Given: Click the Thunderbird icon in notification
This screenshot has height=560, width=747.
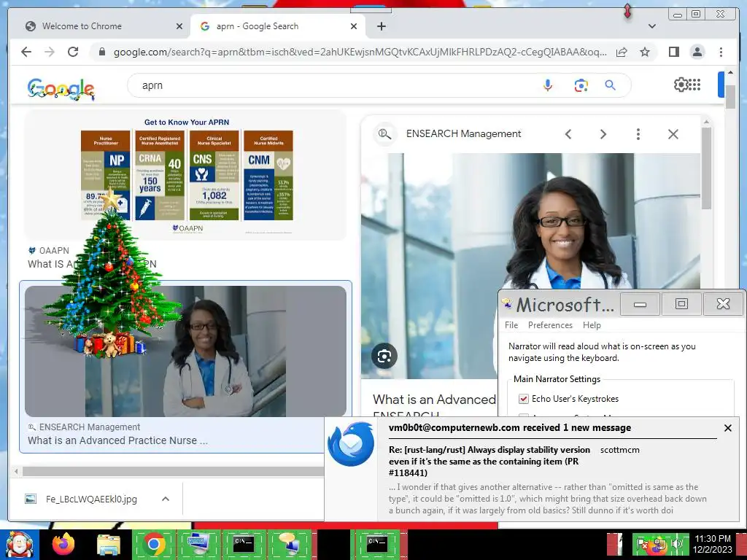Looking at the screenshot, I should tap(351, 444).
